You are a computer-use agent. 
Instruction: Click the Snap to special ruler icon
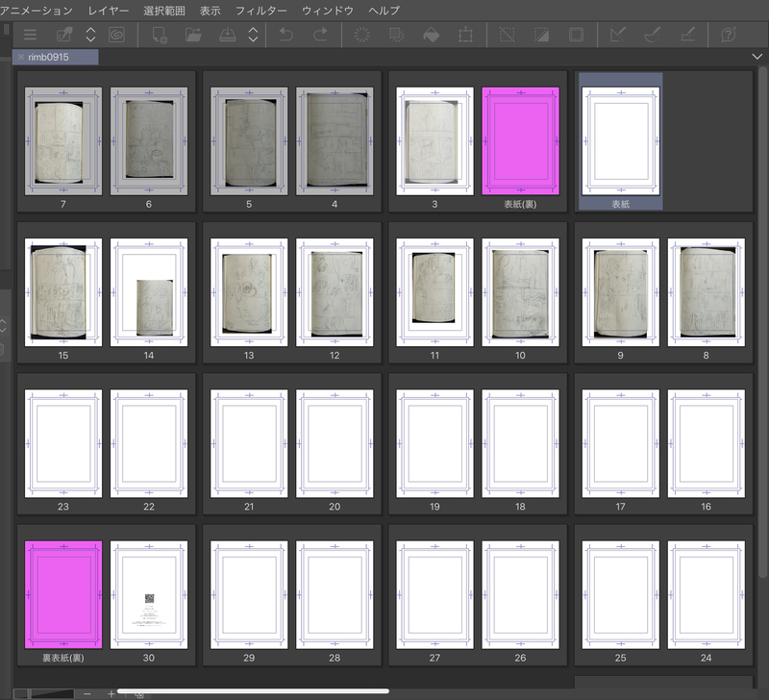[x=653, y=35]
